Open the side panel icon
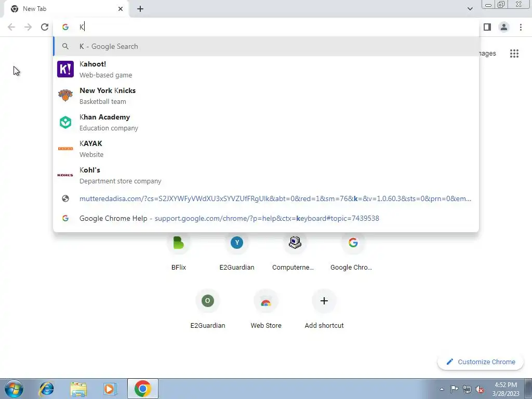This screenshot has width=532, height=399. (x=487, y=27)
